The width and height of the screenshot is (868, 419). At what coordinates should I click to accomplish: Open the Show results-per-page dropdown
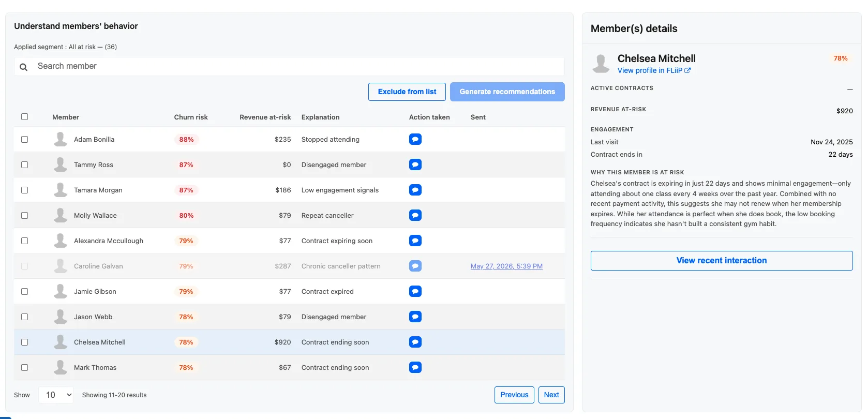coord(56,395)
